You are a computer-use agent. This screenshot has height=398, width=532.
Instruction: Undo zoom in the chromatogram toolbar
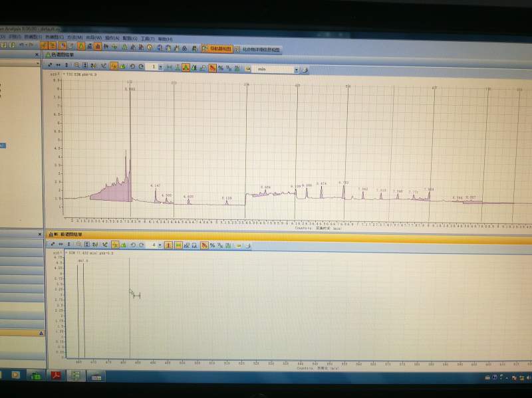tap(132, 66)
